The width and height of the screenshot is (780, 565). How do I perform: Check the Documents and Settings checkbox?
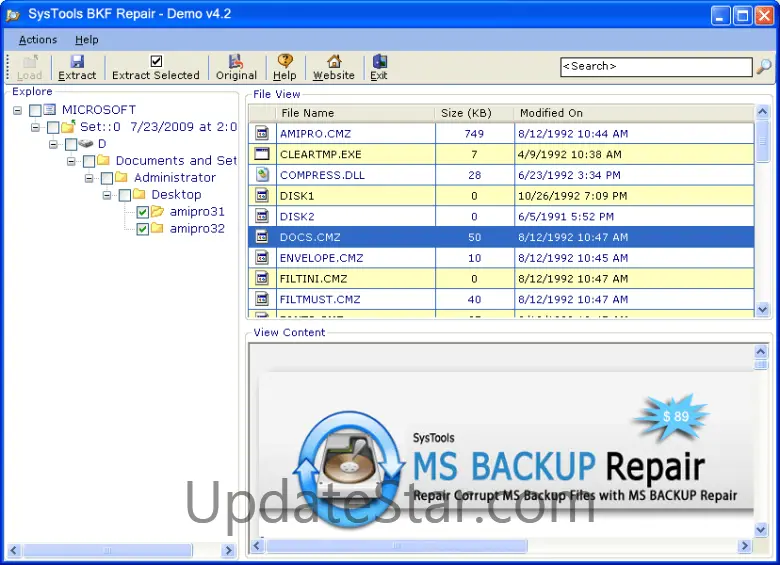[89, 161]
